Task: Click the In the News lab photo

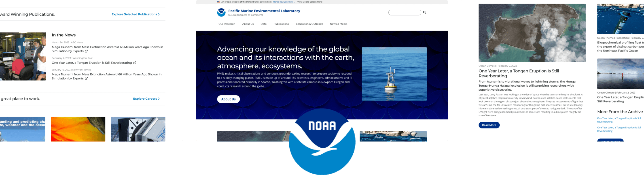Action: [x=23, y=56]
